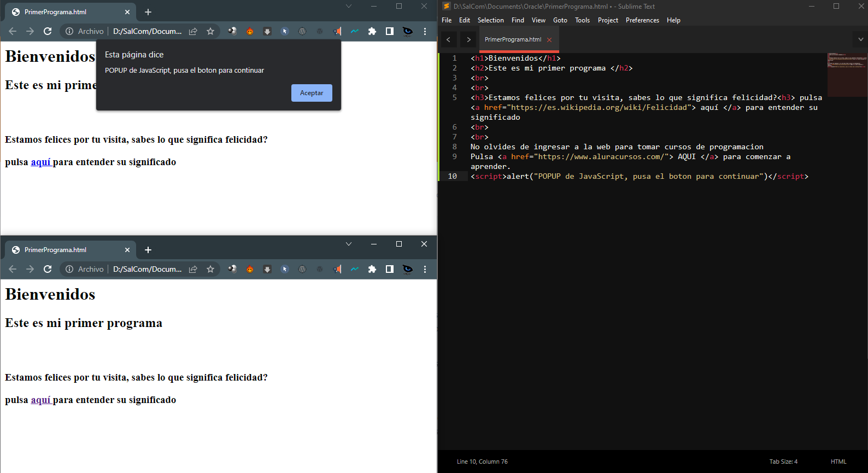Open Sublime tab list dropdown arrow
The image size is (868, 473).
tap(860, 39)
